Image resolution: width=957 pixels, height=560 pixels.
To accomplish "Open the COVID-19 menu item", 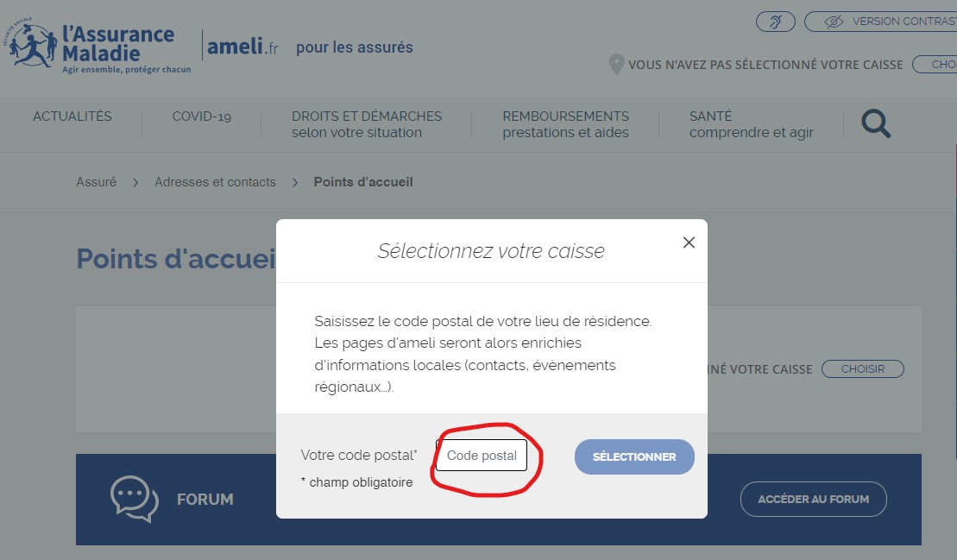I will (x=201, y=116).
